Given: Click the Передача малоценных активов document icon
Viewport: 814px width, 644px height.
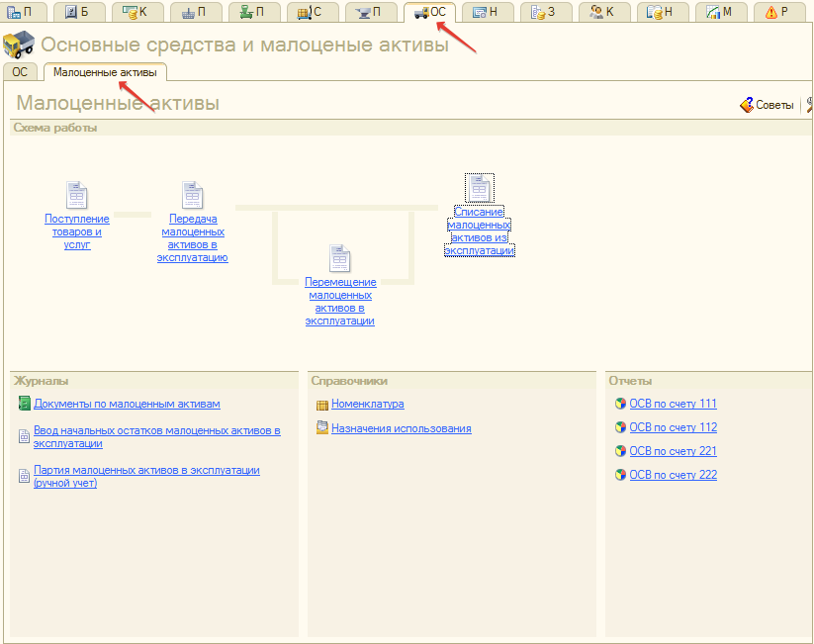Looking at the screenshot, I should point(193,195).
